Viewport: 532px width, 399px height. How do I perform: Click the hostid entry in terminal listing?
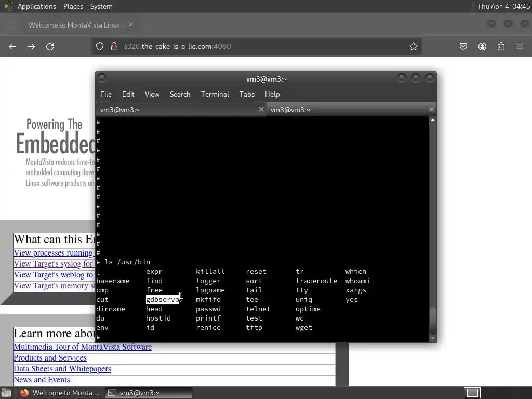158,318
